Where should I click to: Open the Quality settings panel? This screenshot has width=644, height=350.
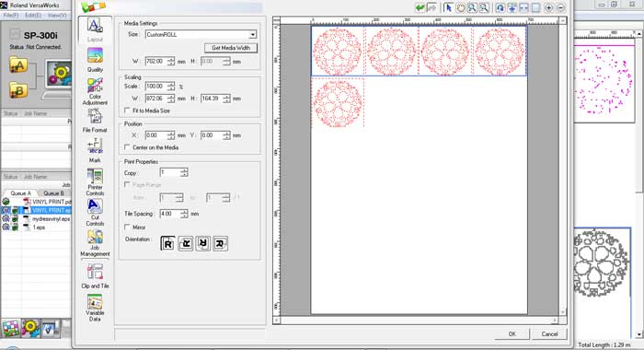(x=95, y=60)
